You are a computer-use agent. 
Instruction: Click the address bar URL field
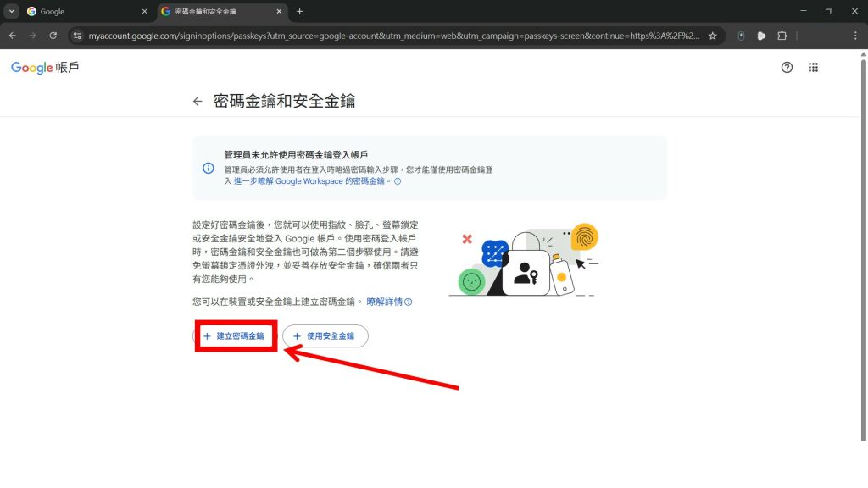(390, 36)
